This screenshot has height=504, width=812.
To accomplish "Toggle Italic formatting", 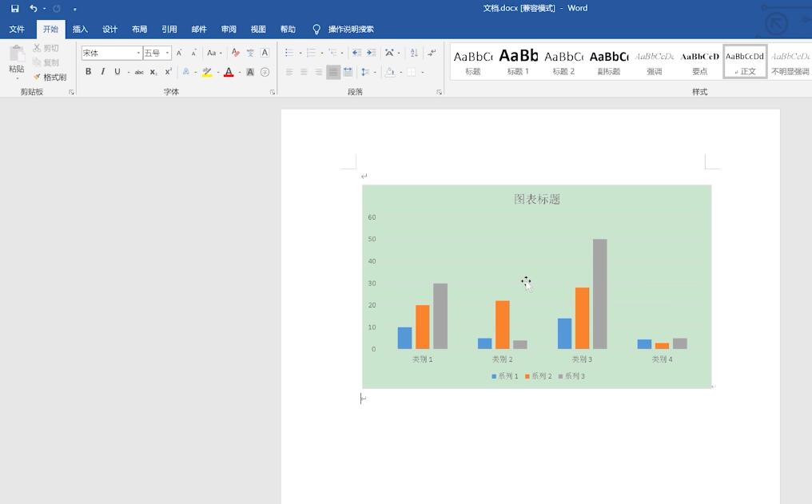I will 102,72.
